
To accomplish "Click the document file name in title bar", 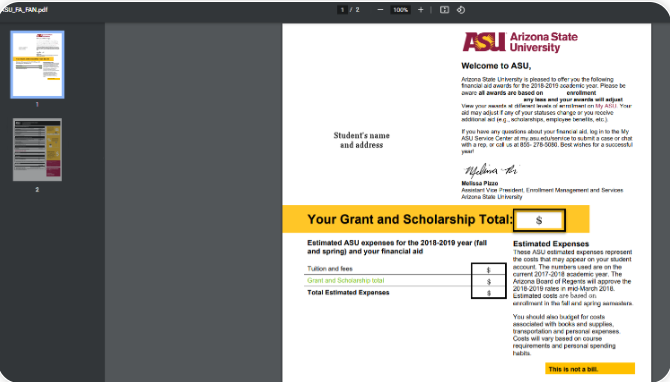I will 24,10.
